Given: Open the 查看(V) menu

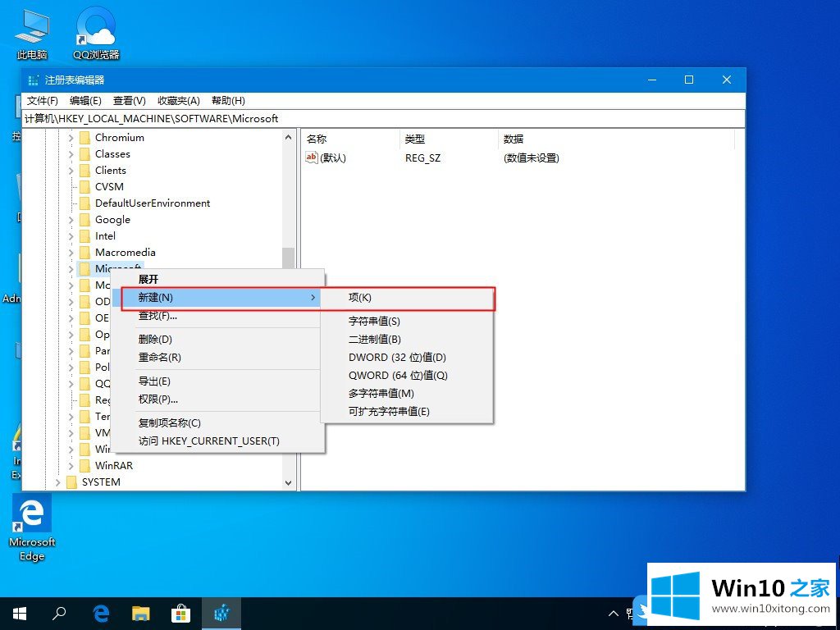Looking at the screenshot, I should pos(129,101).
